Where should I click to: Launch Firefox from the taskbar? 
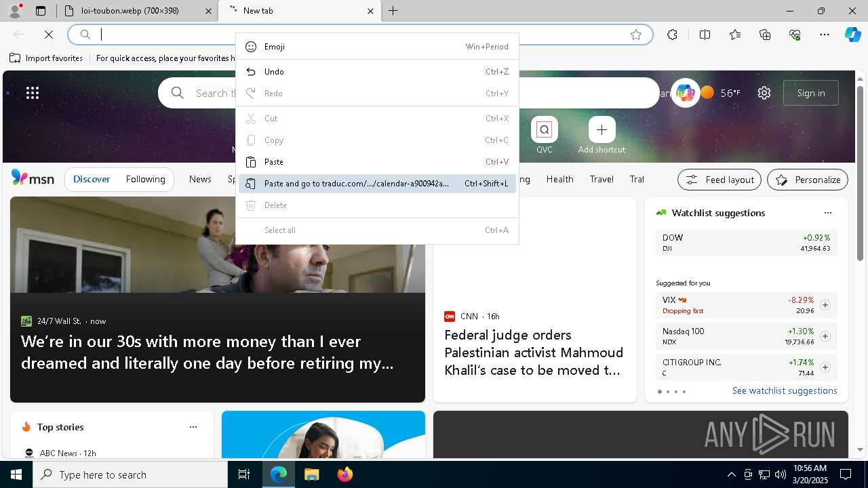click(344, 474)
